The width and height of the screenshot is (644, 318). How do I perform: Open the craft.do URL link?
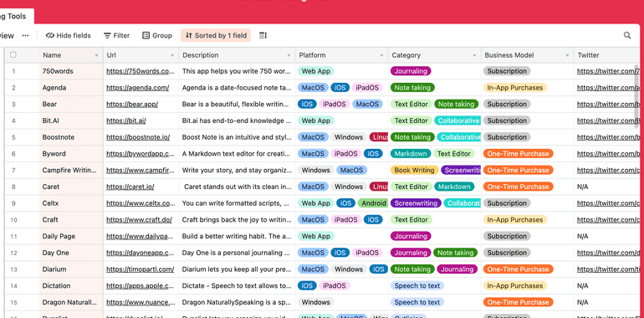click(x=139, y=220)
